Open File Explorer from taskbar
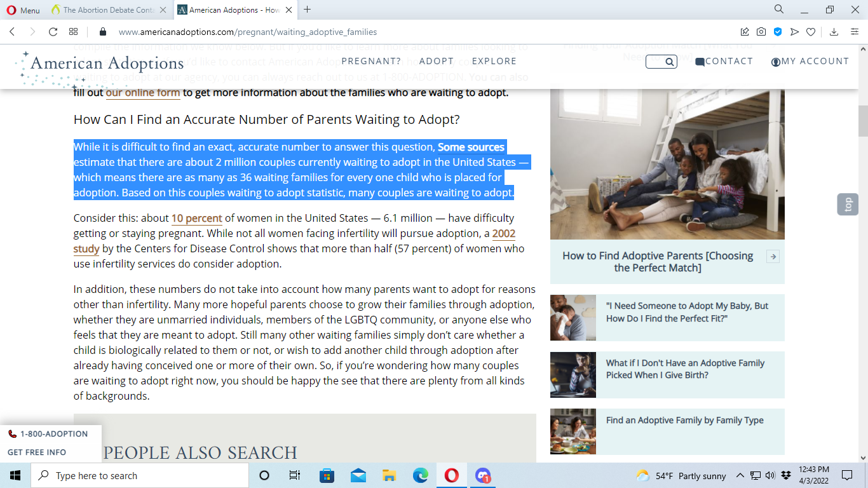This screenshot has width=868, height=488. click(389, 475)
